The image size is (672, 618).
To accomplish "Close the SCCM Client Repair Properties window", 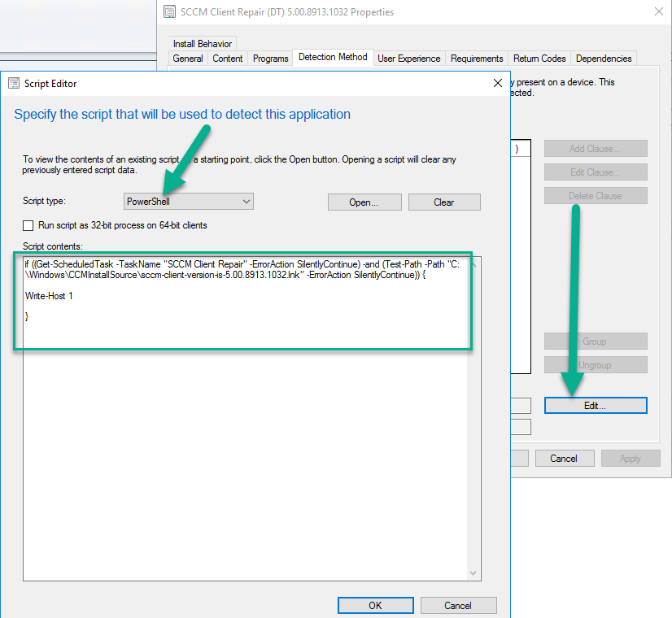I will tap(659, 11).
